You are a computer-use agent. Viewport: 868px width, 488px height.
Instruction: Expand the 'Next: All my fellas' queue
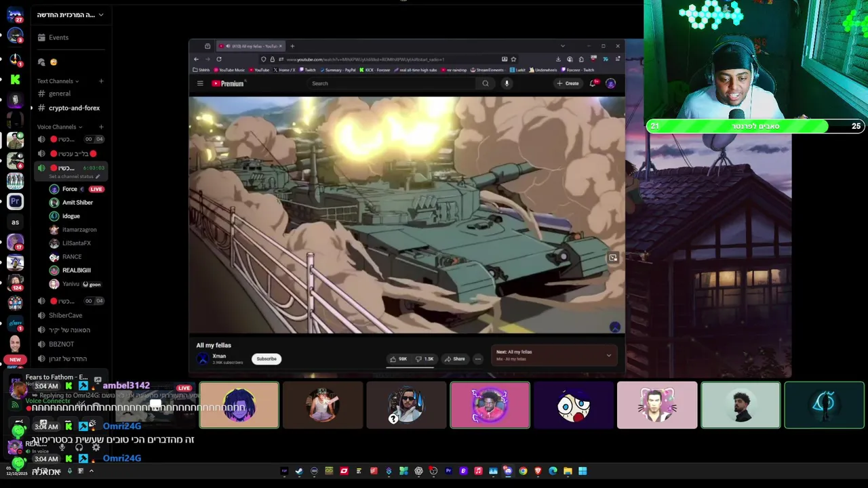pyautogui.click(x=608, y=355)
